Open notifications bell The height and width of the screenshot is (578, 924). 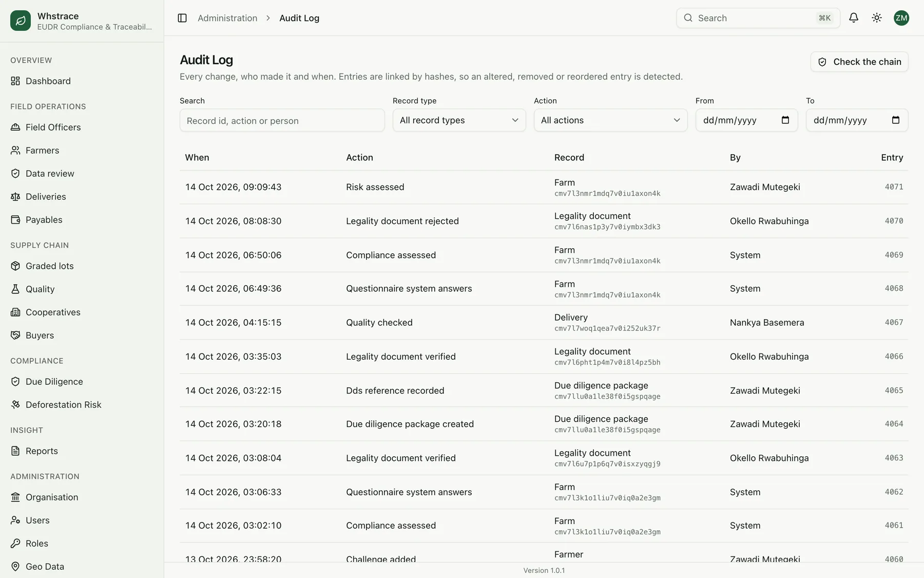[854, 18]
